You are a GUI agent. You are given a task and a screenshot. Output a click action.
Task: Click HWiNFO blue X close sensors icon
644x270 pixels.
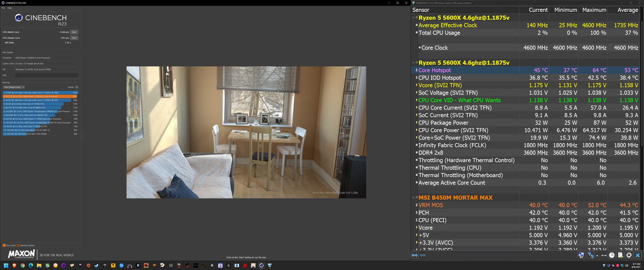[x=637, y=255]
